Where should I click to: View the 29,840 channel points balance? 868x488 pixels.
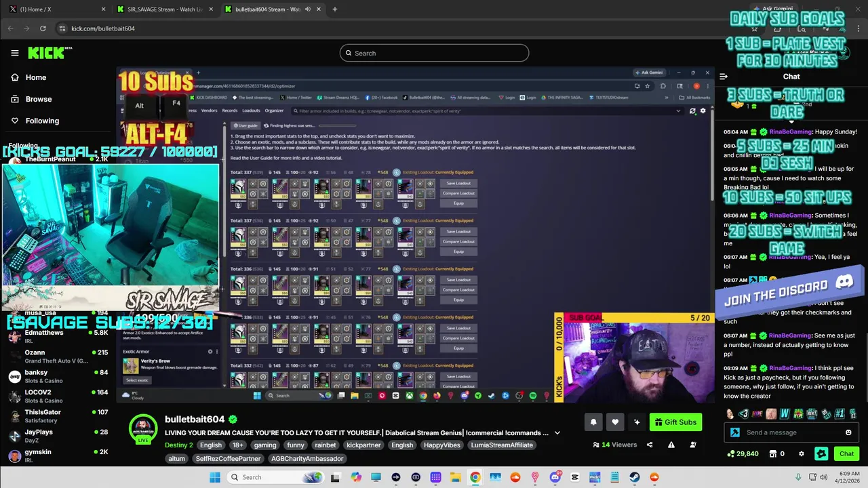click(x=743, y=453)
